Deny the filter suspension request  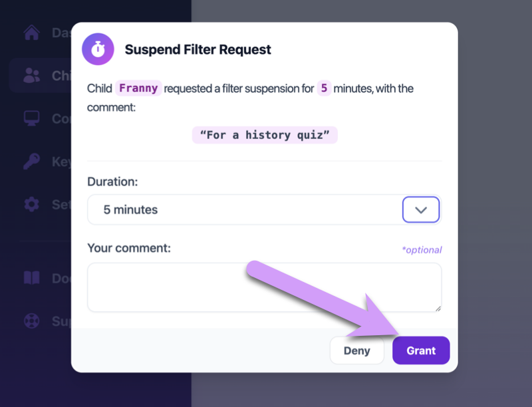[x=356, y=350]
